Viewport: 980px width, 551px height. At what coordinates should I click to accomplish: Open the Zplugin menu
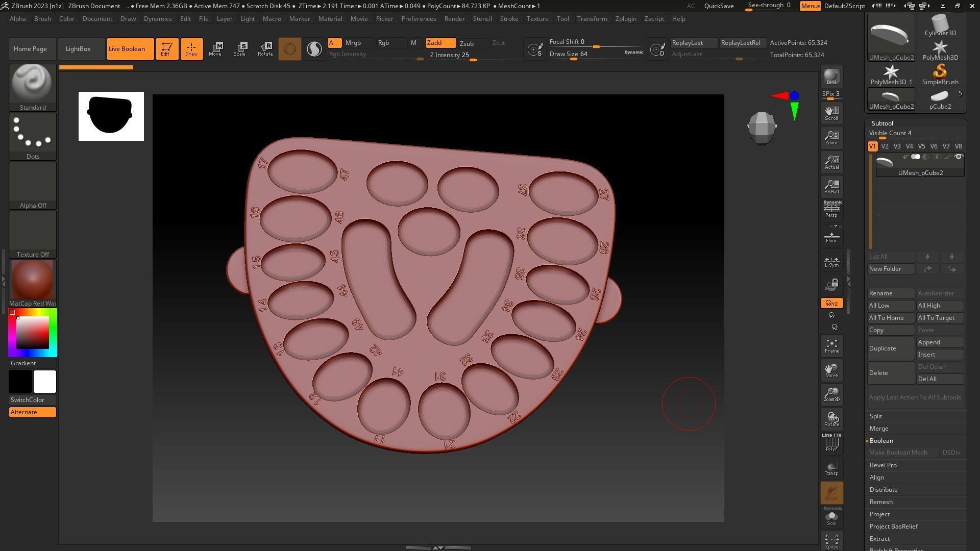tap(625, 19)
